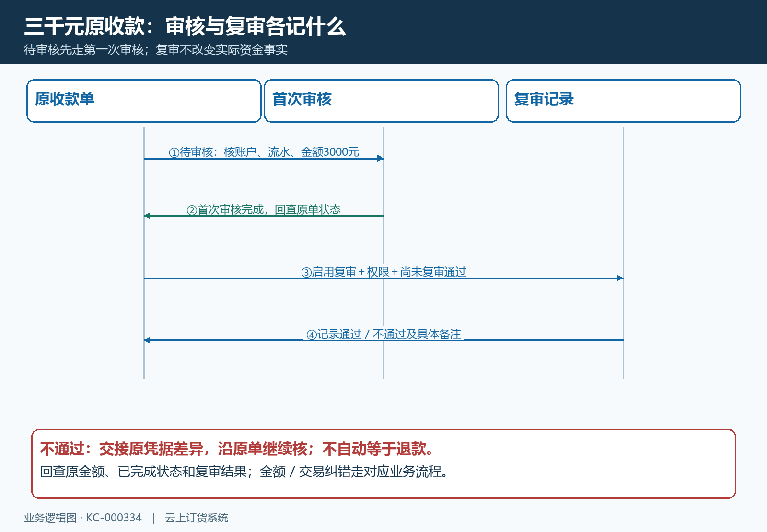The width and height of the screenshot is (767, 532).
Task: Click message ④记录通过 / 不通过及具体备注
Action: (383, 335)
